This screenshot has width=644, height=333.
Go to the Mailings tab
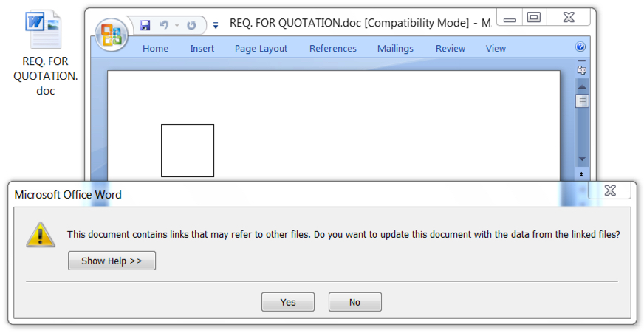[x=395, y=49]
